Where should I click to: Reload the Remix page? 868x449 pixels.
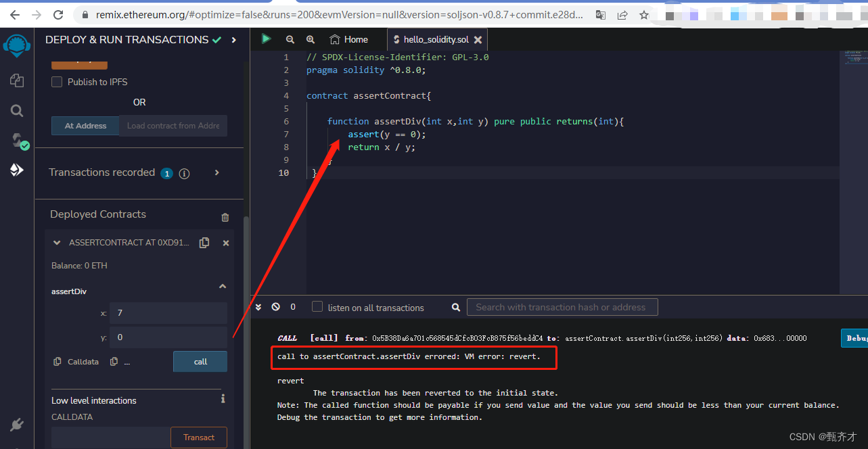click(59, 14)
